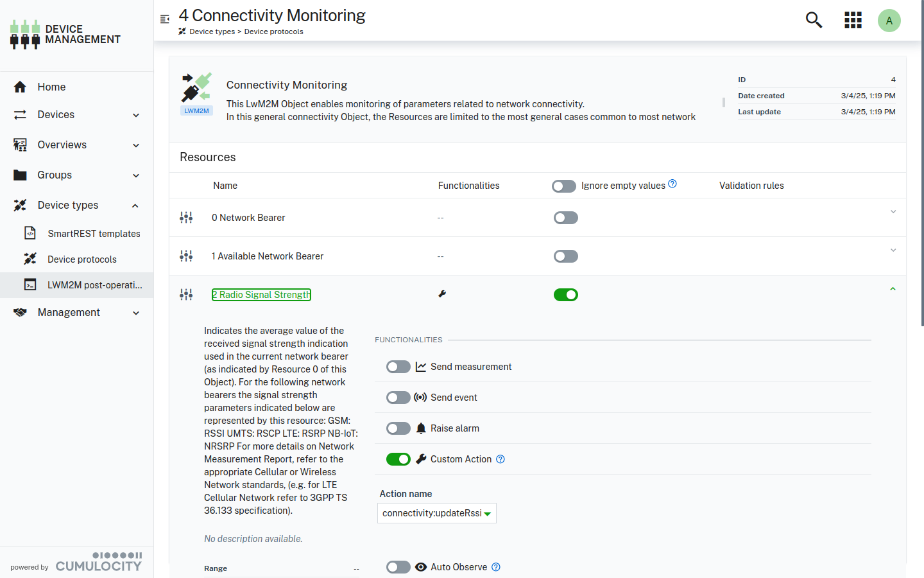The image size is (924, 578).
Task: Turn on the Raise alarm switch
Action: click(398, 428)
